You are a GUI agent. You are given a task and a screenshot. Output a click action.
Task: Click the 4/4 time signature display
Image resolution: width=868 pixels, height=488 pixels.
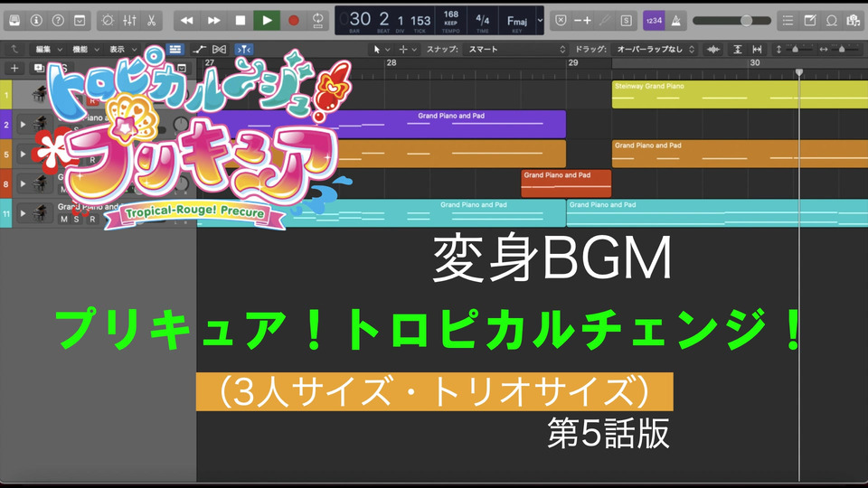pyautogui.click(x=482, y=21)
